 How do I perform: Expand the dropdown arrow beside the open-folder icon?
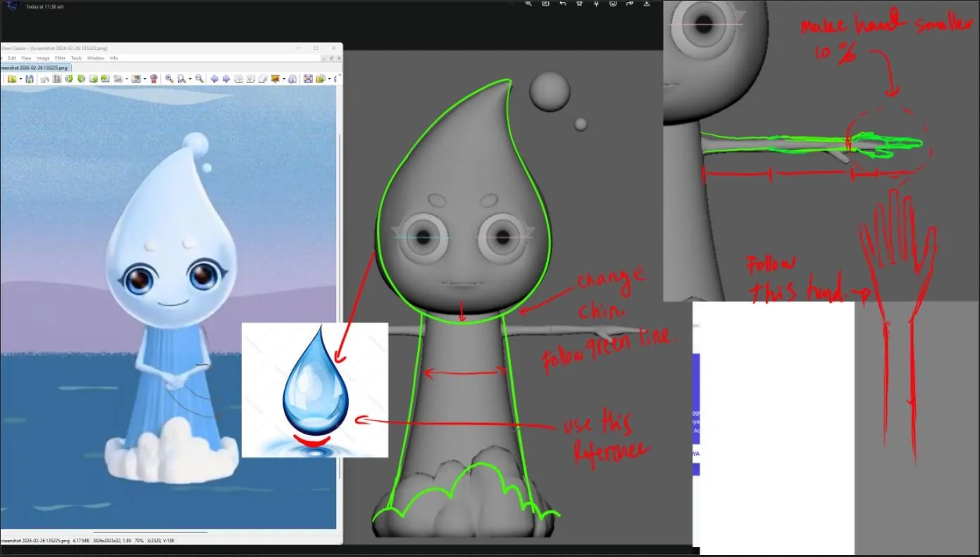(x=20, y=79)
